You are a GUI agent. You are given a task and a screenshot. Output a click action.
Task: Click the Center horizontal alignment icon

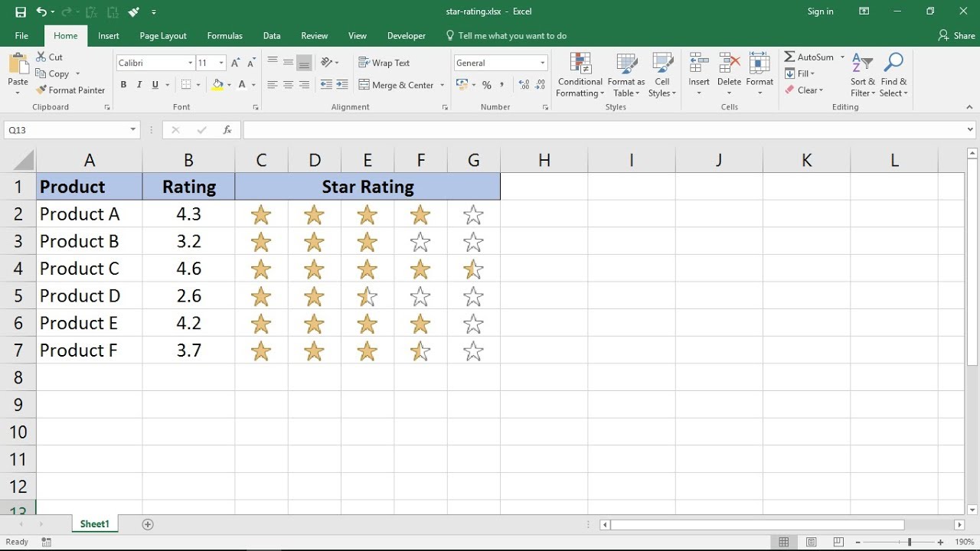[288, 85]
